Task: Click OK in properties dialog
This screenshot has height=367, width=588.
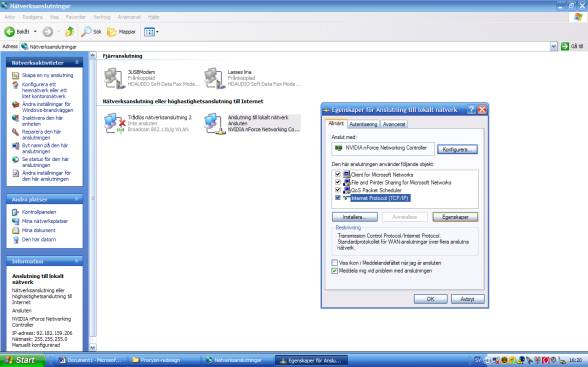Action: (430, 299)
